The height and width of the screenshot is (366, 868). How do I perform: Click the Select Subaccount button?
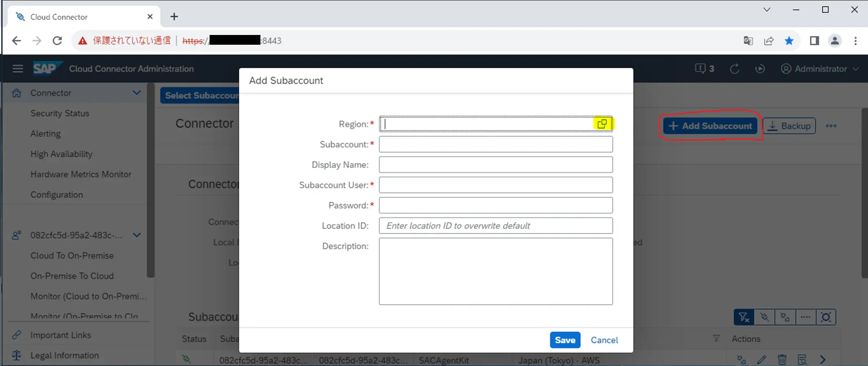tap(200, 96)
